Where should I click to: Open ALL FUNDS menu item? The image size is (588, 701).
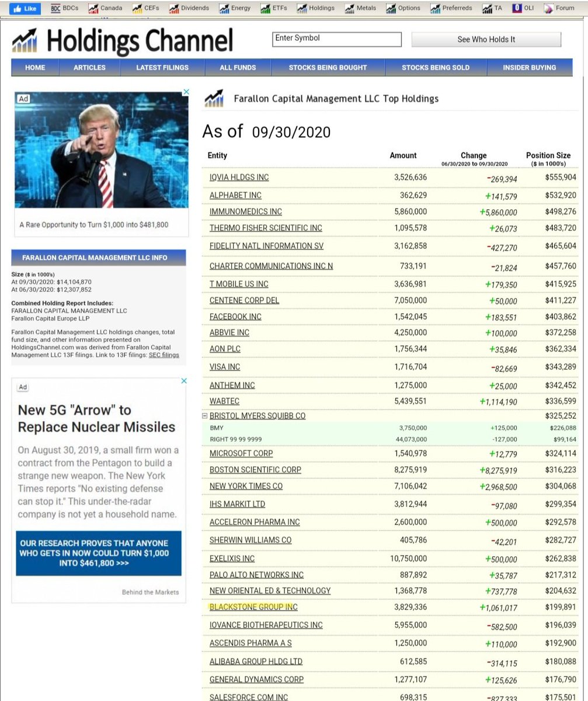238,68
